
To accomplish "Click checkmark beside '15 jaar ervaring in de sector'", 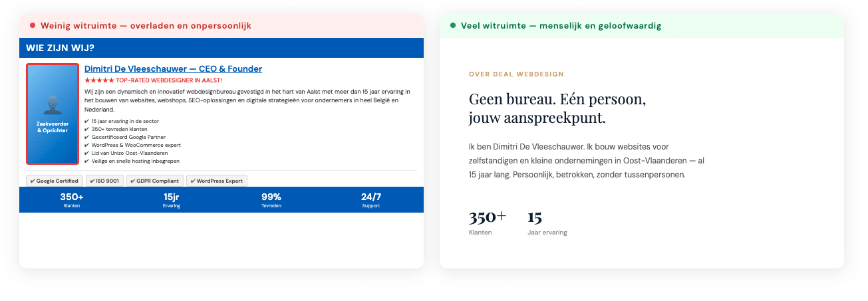I will point(87,121).
